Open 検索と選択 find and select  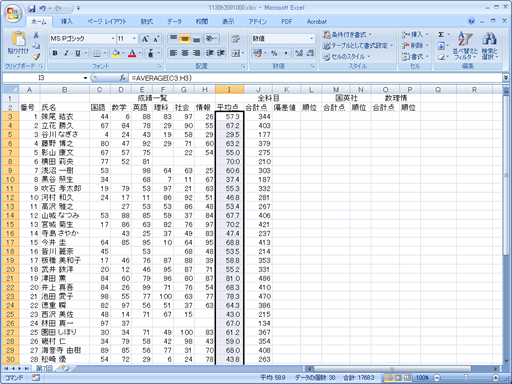tap(490, 45)
